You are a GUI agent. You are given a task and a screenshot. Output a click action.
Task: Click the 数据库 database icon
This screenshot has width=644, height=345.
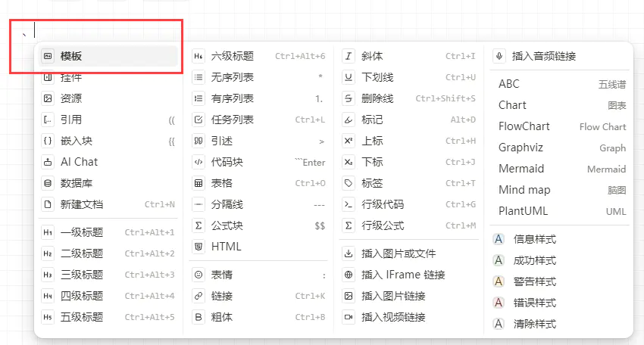[x=48, y=183]
